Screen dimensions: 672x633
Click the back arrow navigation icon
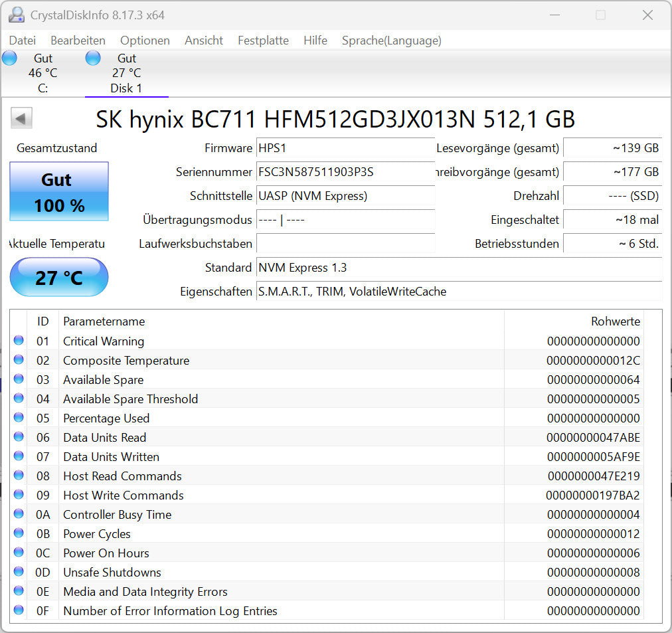[x=21, y=118]
